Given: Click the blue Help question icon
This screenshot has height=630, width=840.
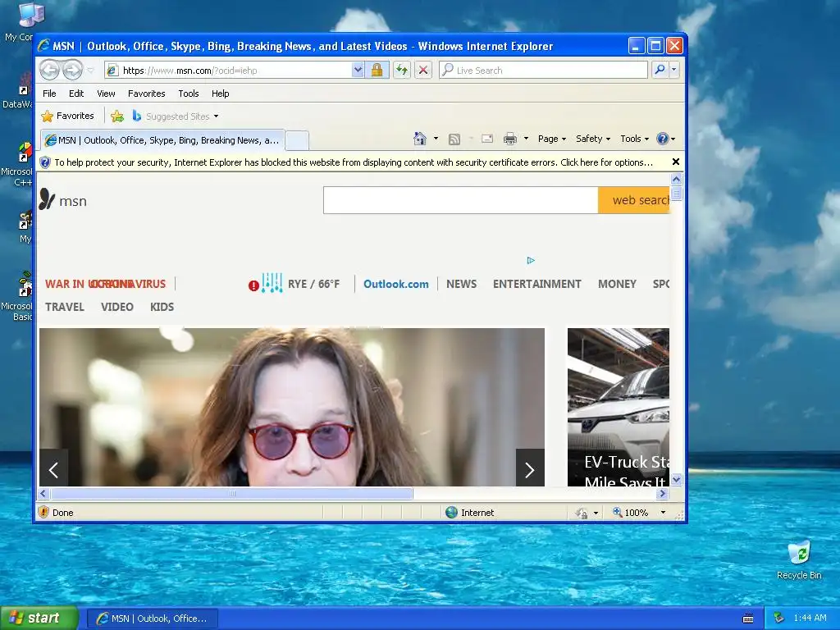Looking at the screenshot, I should click(x=663, y=139).
